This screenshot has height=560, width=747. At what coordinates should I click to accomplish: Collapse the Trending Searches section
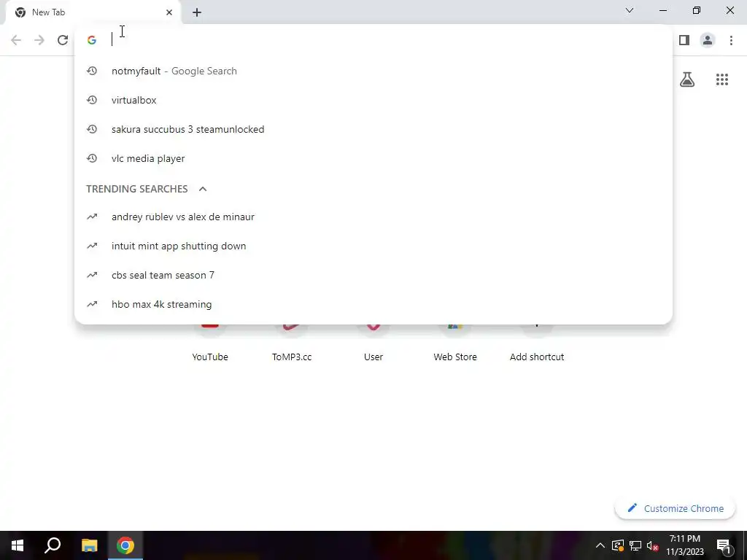point(203,189)
